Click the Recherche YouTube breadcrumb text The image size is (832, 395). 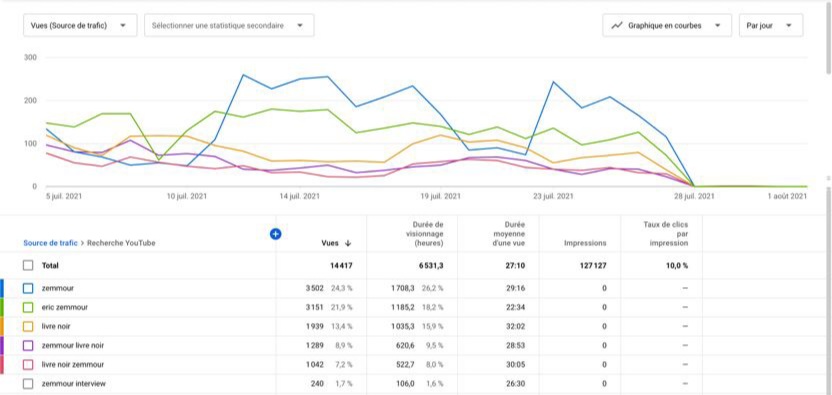[x=121, y=243]
